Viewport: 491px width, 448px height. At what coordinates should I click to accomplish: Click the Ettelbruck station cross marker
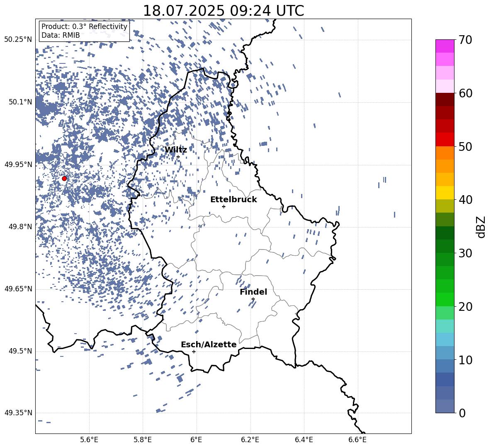click(x=224, y=206)
